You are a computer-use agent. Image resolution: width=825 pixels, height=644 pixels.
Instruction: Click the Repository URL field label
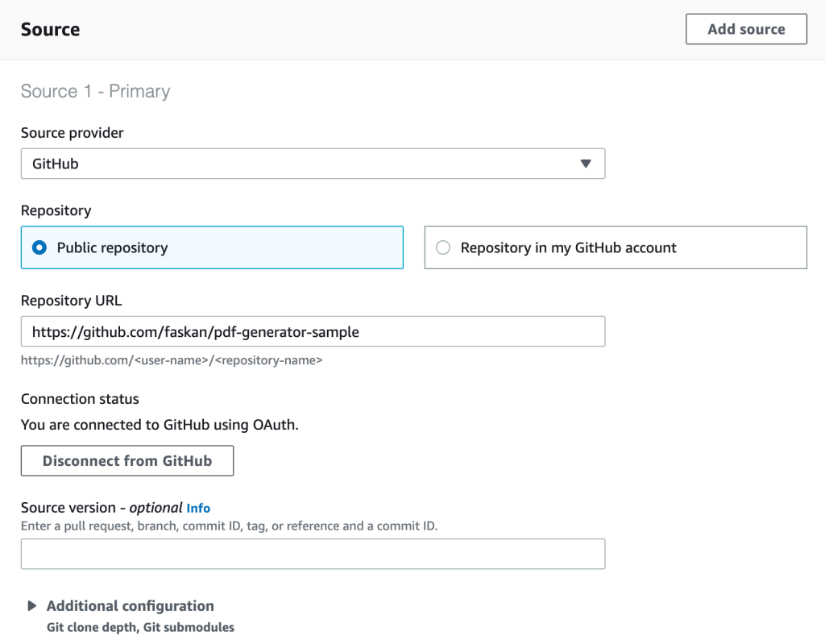point(71,301)
